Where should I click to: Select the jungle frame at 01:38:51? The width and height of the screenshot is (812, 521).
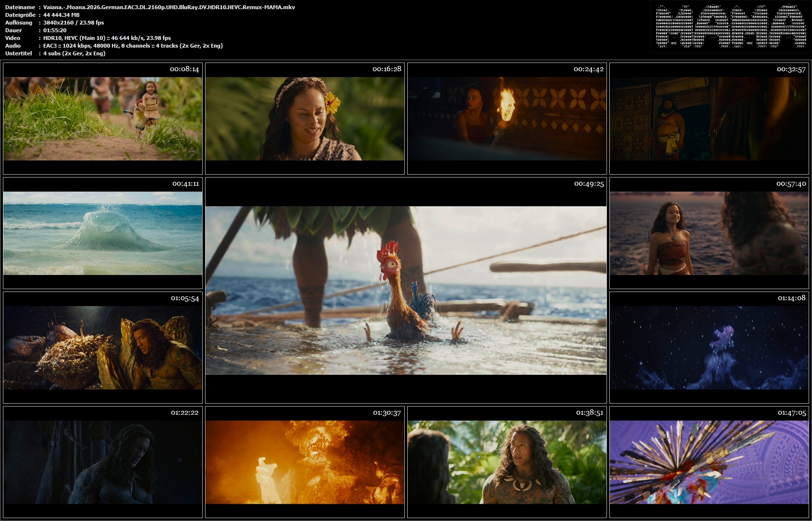(x=507, y=462)
